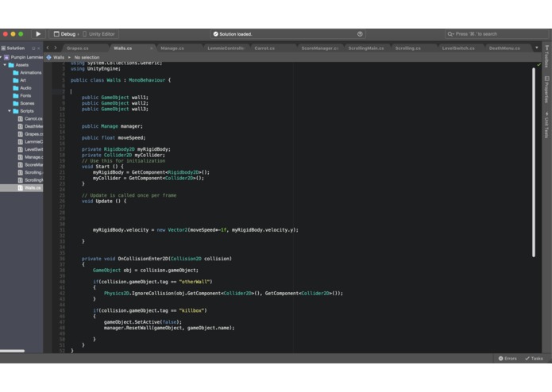
Task: Click the Solution pad horizontal scrollbar
Action: coord(13,351)
